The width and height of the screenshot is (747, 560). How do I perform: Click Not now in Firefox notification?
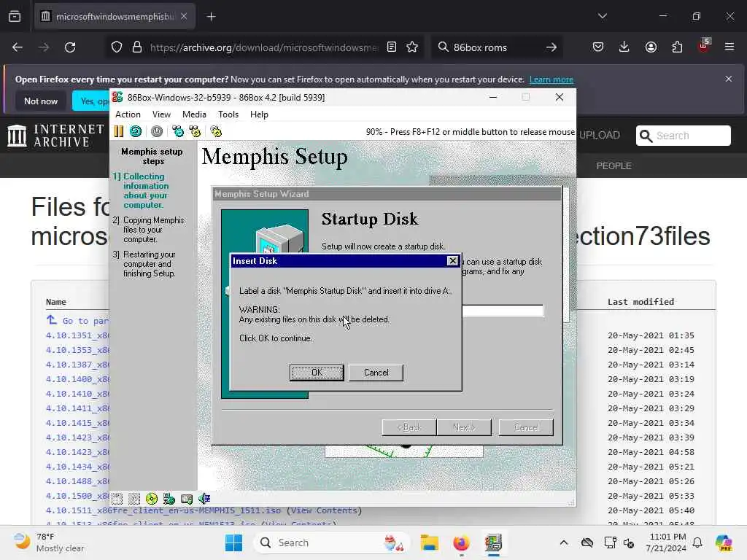click(41, 101)
